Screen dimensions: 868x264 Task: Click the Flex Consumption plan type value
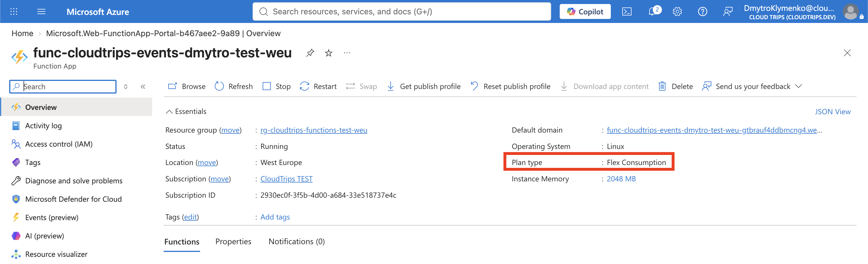pos(636,163)
